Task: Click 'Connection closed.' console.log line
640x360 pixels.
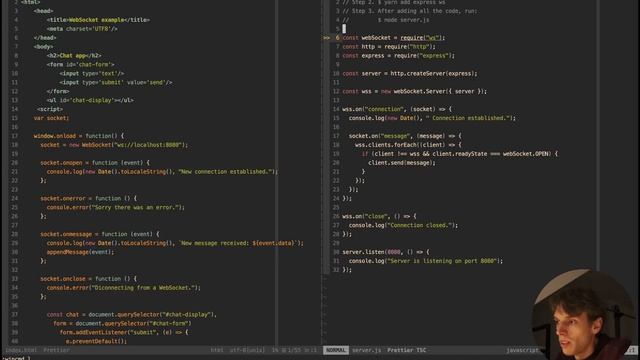Action: pos(403,225)
